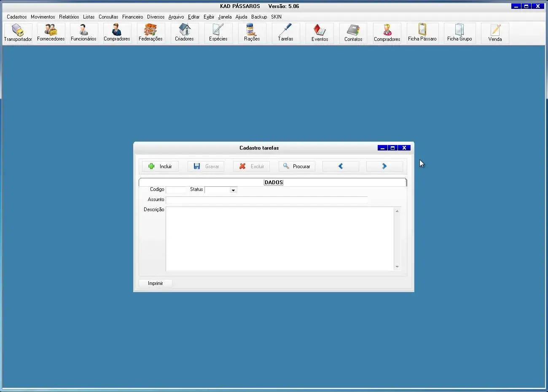Screen dimensions: 548x392
Task: Open the Relatórios menu
Action: tap(69, 17)
